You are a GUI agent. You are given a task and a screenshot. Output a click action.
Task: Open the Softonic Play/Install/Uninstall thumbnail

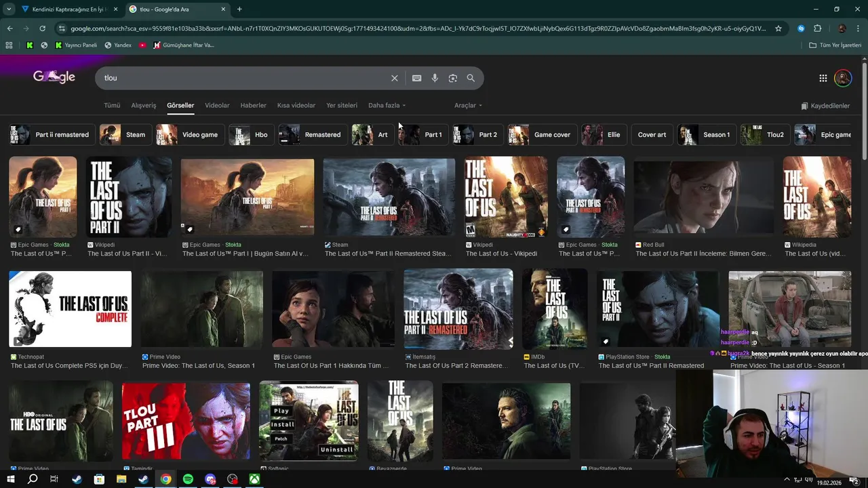coord(309,421)
